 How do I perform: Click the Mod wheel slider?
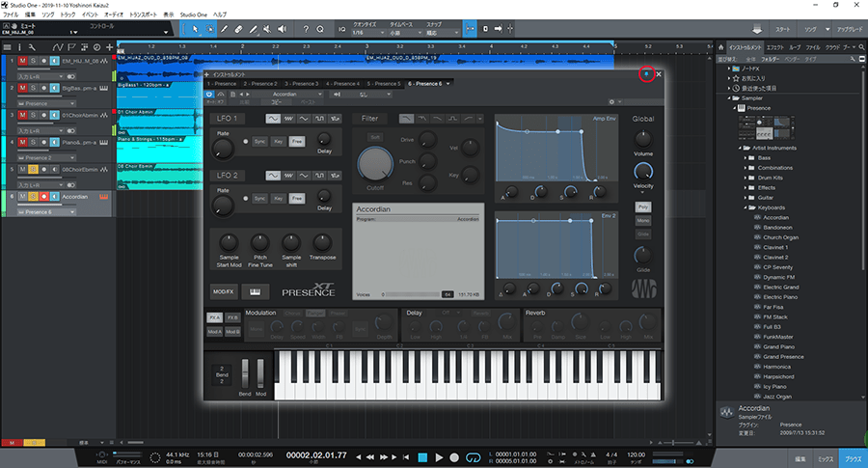coord(260,373)
